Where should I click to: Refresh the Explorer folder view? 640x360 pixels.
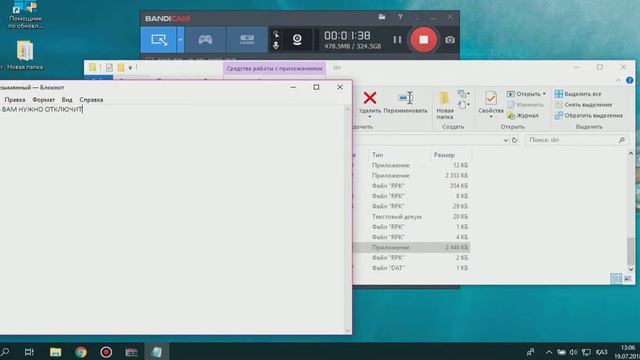515,140
